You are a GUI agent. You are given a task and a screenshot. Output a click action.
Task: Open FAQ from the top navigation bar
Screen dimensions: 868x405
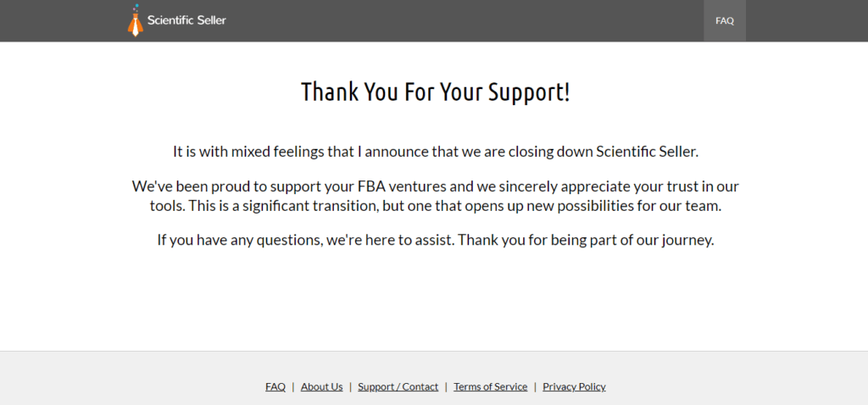(x=725, y=21)
